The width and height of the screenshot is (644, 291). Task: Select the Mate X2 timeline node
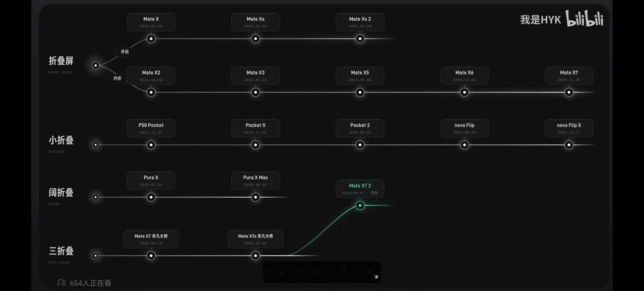[151, 92]
